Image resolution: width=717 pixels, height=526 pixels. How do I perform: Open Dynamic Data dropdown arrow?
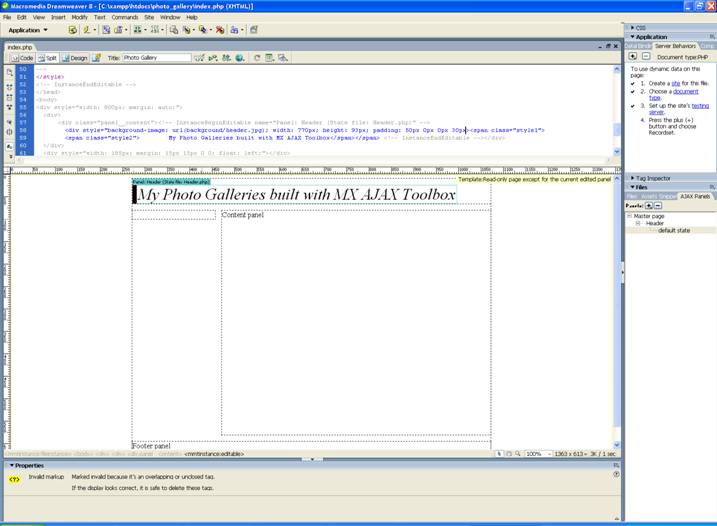click(x=95, y=30)
